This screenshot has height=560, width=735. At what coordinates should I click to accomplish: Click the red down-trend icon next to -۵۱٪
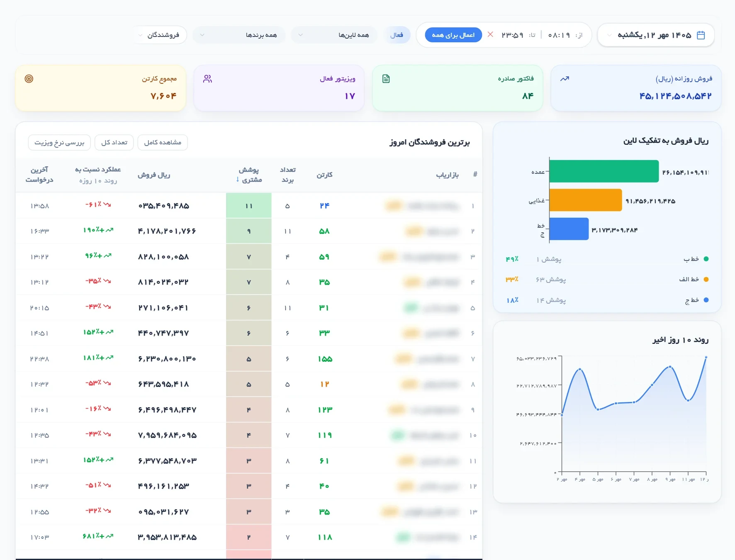point(107,485)
